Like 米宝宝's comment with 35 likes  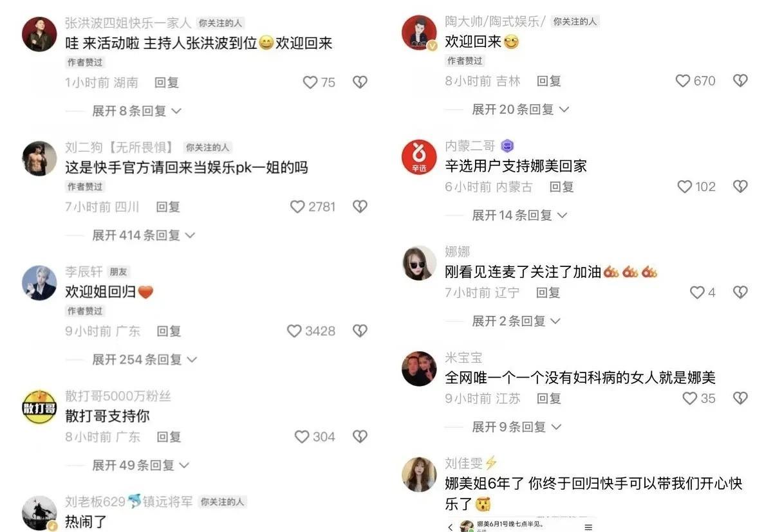689,398
